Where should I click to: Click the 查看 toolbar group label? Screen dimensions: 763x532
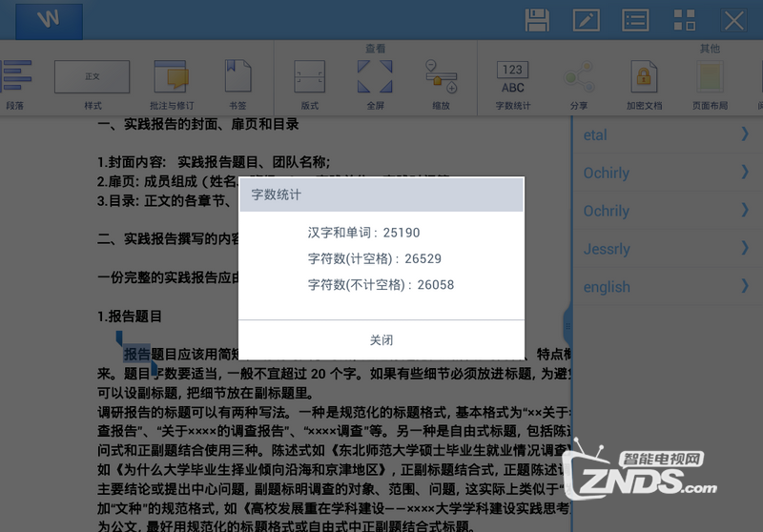click(x=375, y=49)
